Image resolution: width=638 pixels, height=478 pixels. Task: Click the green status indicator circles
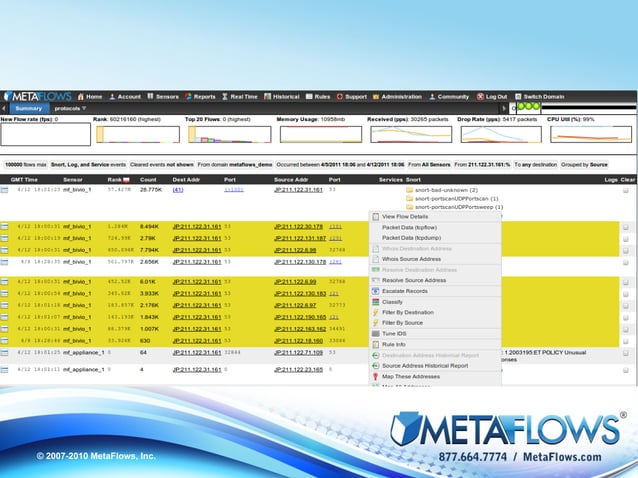tap(529, 106)
